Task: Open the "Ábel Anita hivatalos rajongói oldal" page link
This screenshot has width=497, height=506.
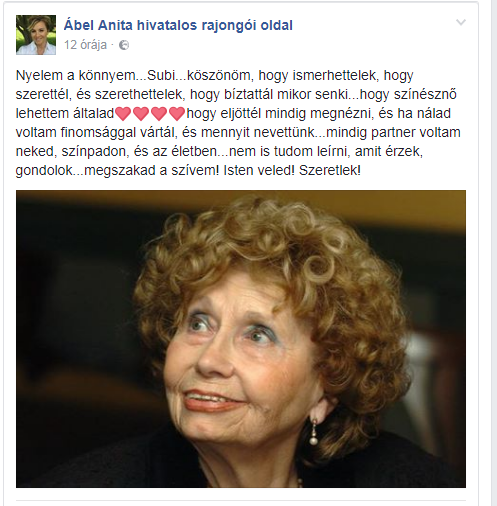Action: 178,25
